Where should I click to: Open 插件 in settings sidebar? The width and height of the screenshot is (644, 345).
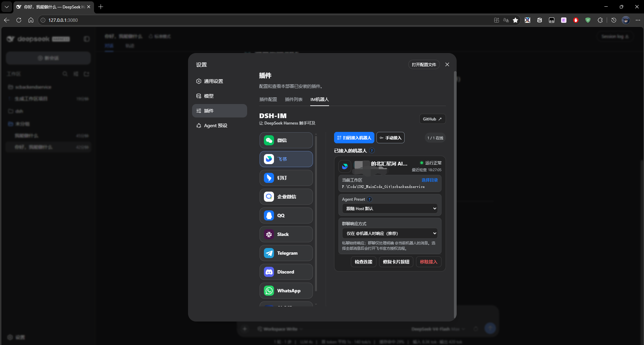click(220, 111)
